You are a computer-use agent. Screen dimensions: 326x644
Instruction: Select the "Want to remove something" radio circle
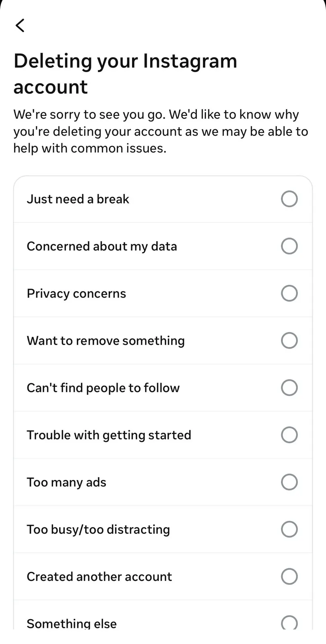pos(289,341)
